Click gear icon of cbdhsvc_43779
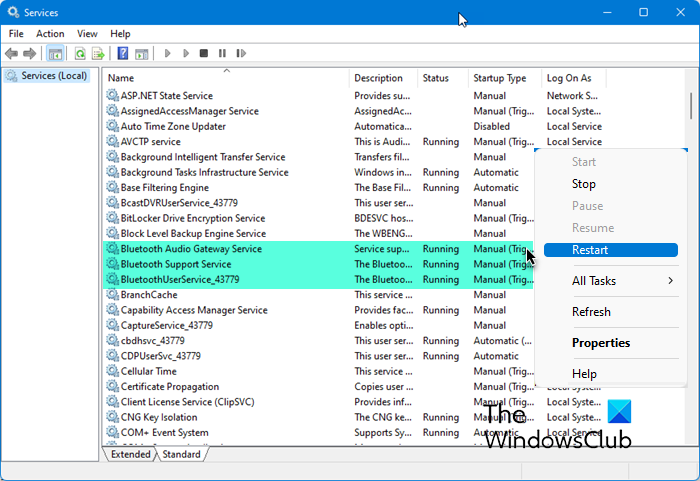This screenshot has height=481, width=700. point(112,341)
